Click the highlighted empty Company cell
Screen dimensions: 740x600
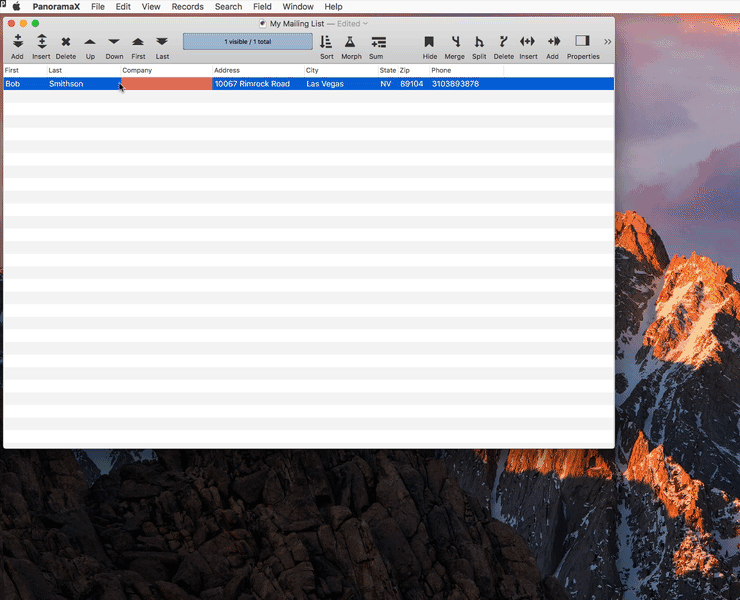tap(167, 84)
